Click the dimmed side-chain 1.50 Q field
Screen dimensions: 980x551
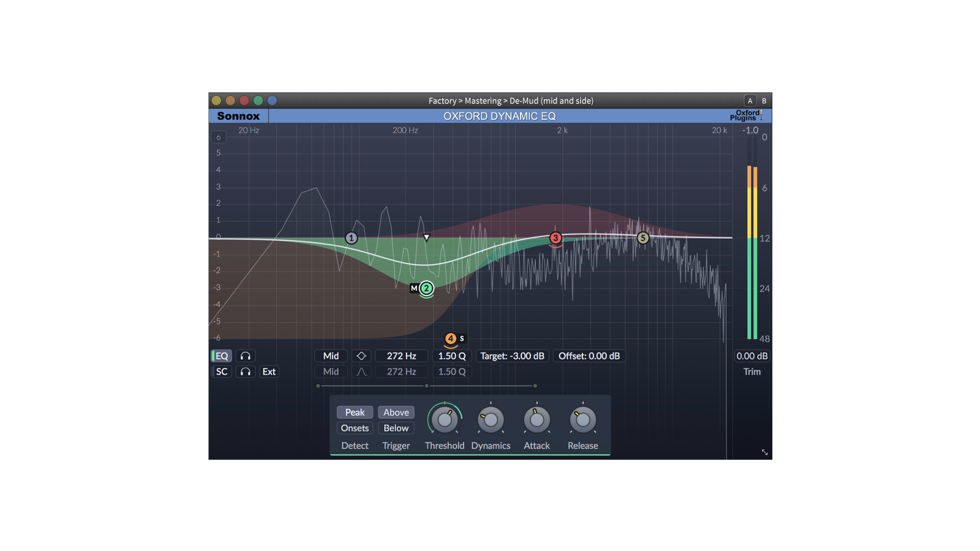point(451,372)
